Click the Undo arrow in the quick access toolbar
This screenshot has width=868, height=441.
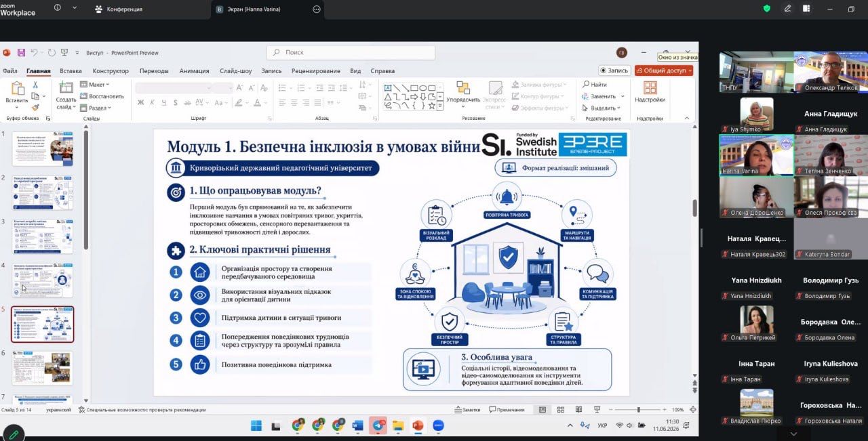click(x=34, y=52)
